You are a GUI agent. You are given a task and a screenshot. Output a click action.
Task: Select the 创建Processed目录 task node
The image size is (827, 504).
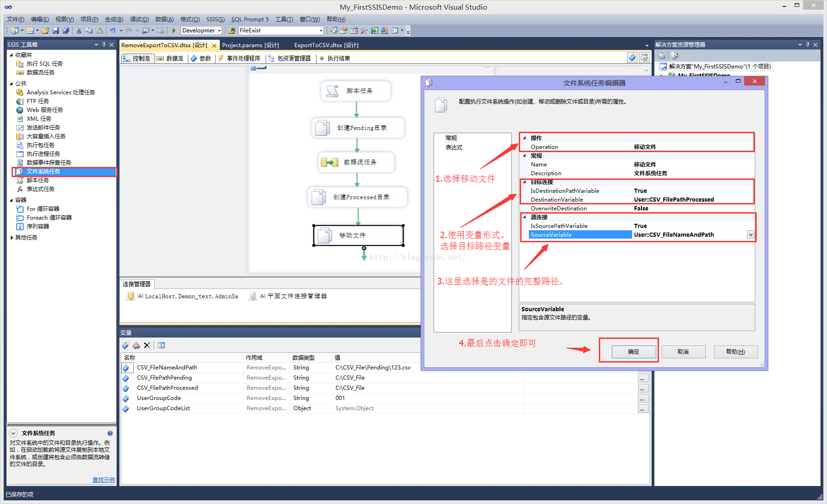pyautogui.click(x=357, y=197)
